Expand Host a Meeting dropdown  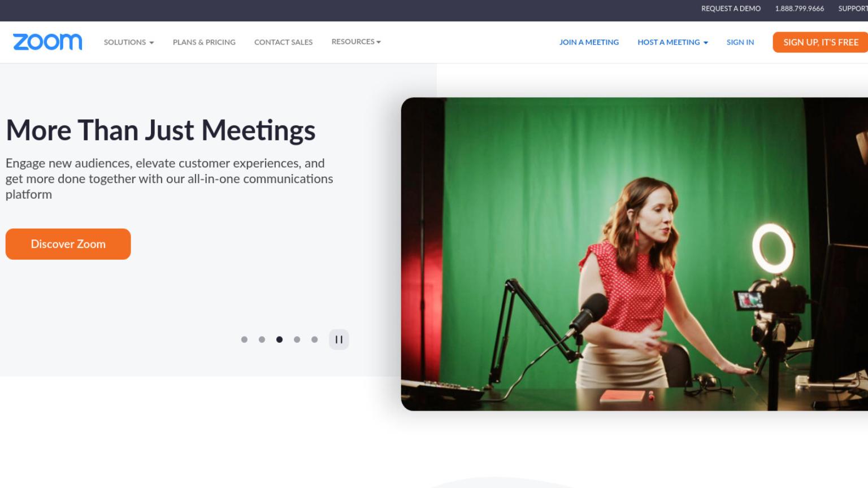pyautogui.click(x=672, y=42)
